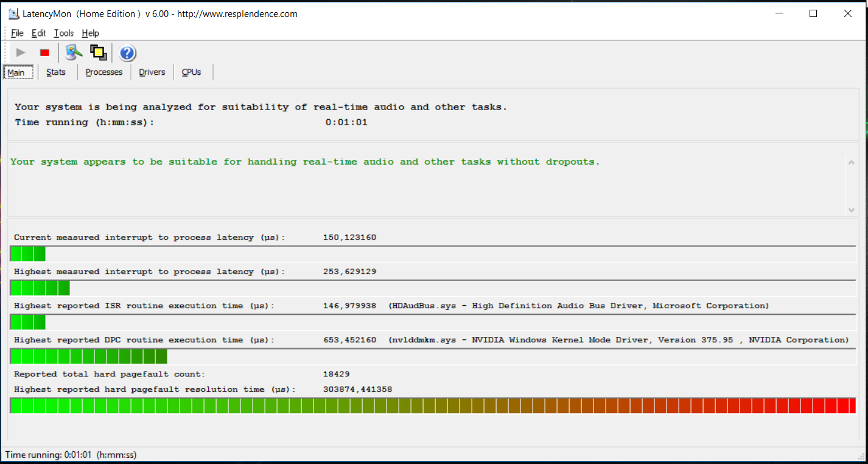Click the highest DPC routine execution bar

click(x=433, y=356)
